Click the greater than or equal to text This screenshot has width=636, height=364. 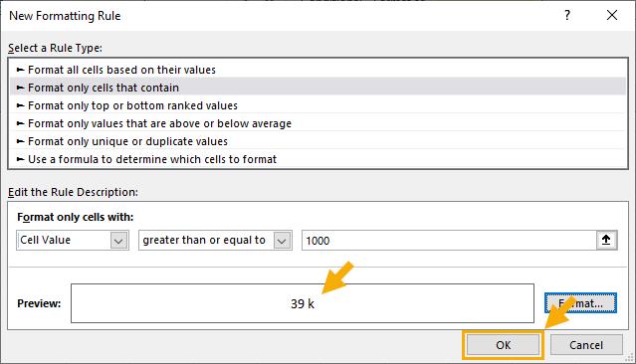point(204,240)
